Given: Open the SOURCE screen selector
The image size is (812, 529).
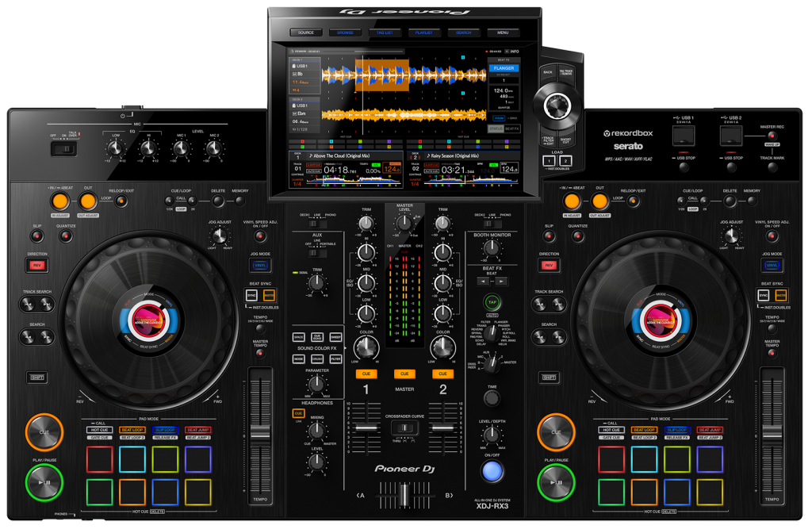Looking at the screenshot, I should (305, 33).
